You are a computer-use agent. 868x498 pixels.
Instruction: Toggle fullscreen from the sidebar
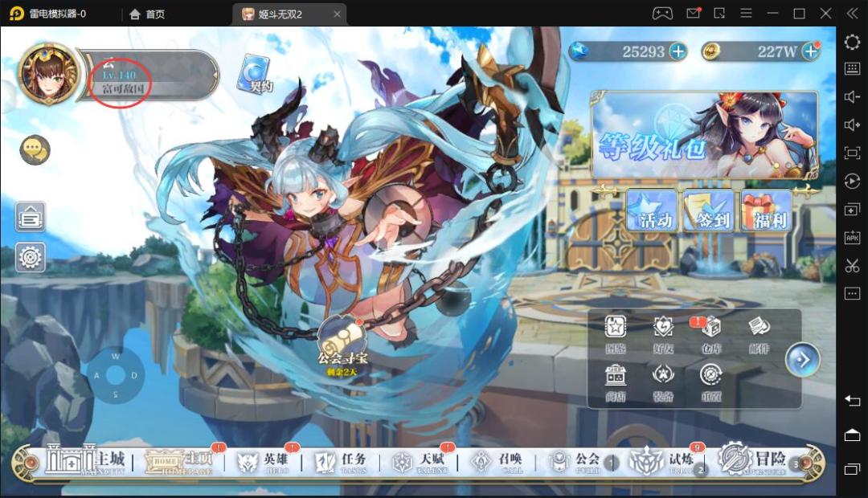(x=852, y=153)
